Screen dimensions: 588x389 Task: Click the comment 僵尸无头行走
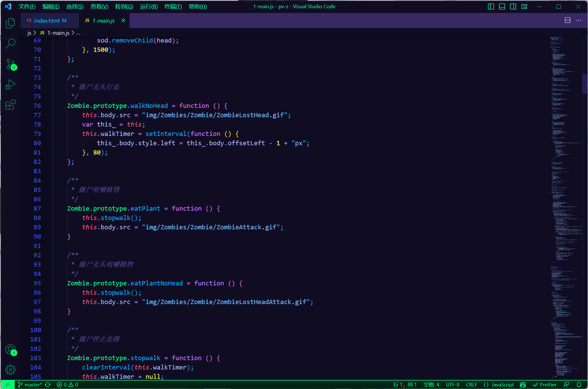tap(99, 87)
